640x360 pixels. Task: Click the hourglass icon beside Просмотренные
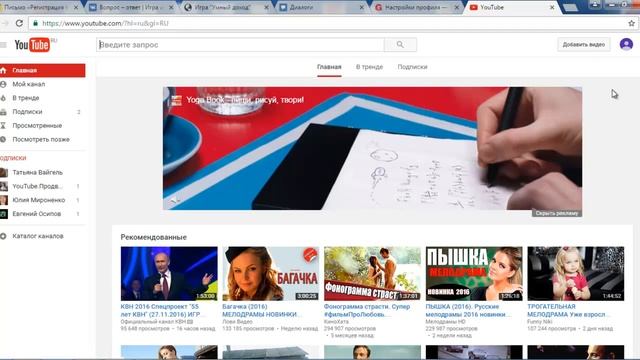click(3, 125)
